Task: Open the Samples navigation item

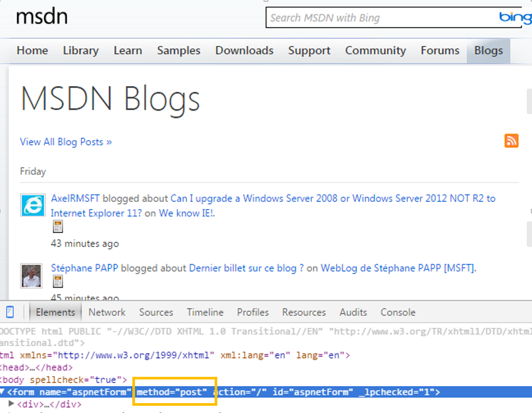Action: tap(178, 51)
